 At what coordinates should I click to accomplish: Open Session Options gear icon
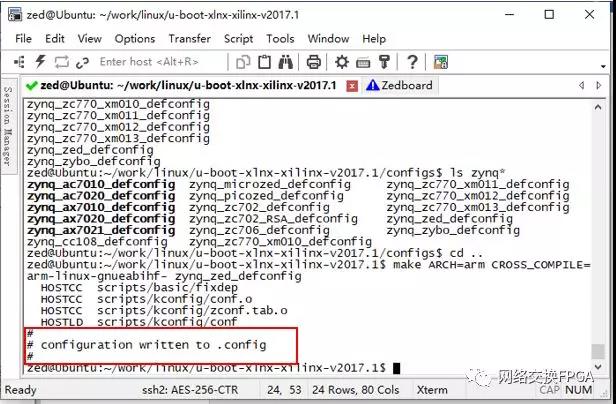click(x=342, y=62)
